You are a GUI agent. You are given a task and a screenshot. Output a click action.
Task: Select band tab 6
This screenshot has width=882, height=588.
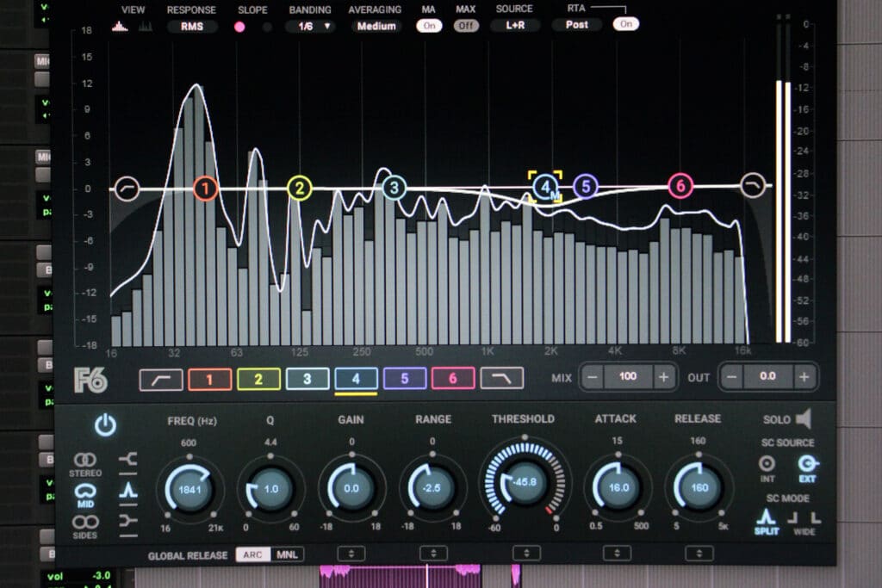[453, 378]
